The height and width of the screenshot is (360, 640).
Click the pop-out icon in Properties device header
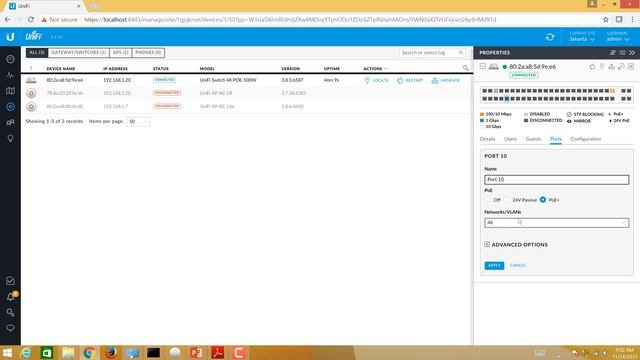(621, 67)
